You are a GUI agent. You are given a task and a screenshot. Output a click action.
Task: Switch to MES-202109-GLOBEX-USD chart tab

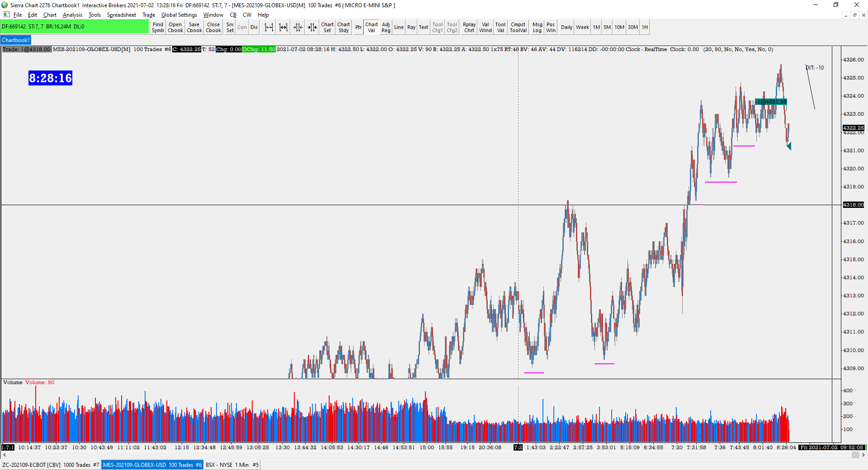coord(152,465)
